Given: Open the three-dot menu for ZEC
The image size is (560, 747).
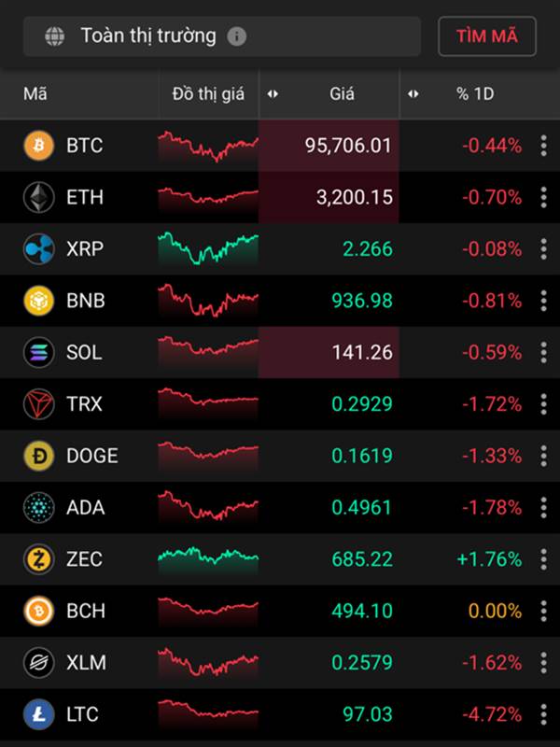Looking at the screenshot, I should coord(543,559).
